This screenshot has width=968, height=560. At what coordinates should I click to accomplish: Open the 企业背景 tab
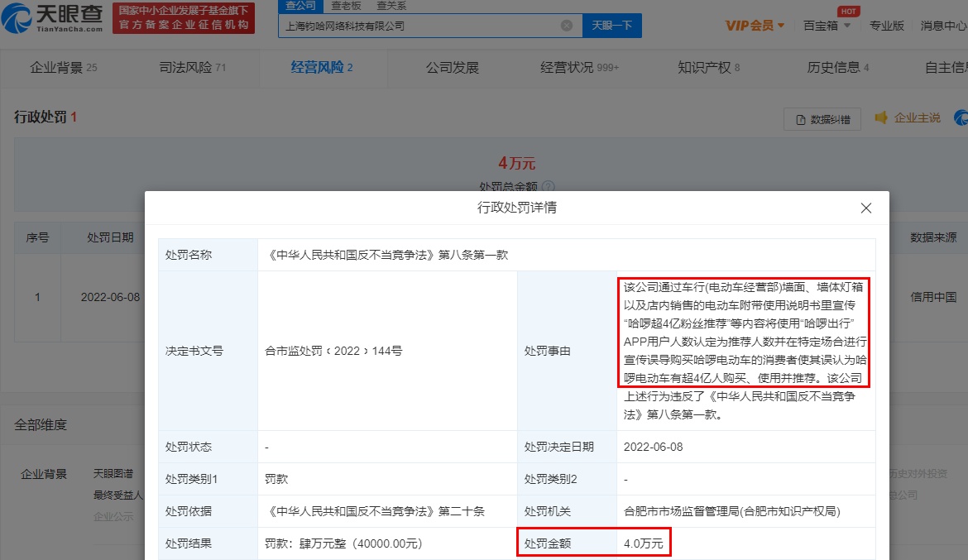click(x=63, y=67)
